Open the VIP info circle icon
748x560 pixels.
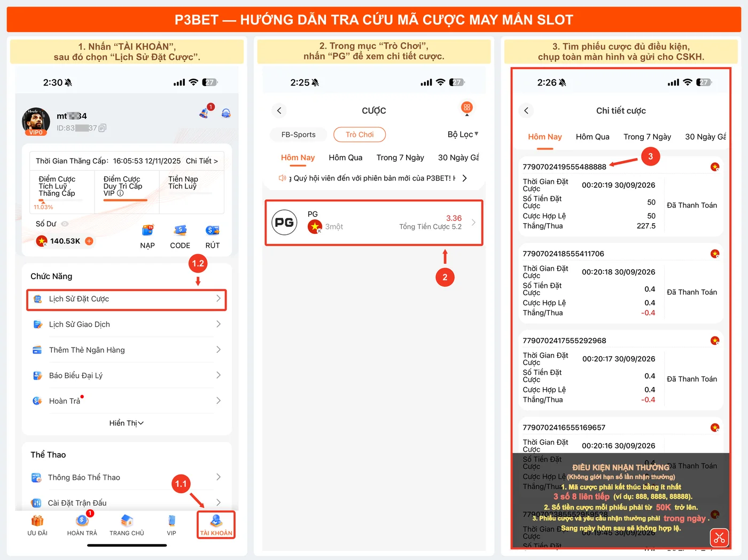(x=120, y=193)
